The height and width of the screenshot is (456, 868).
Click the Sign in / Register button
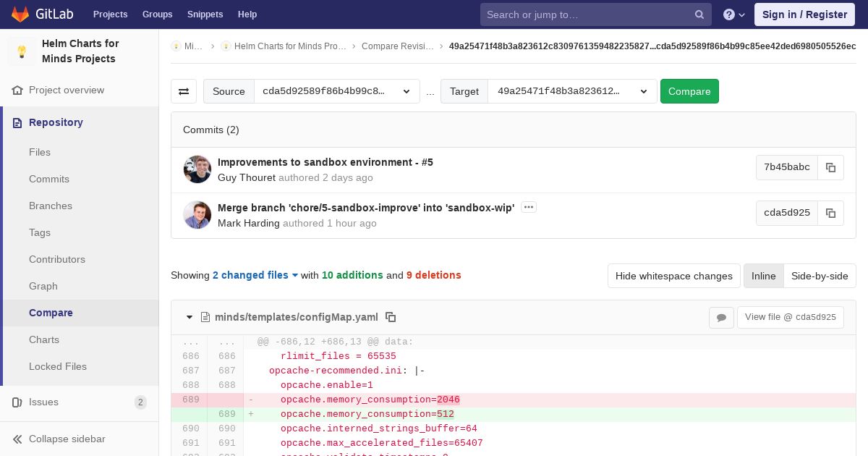[x=804, y=14]
